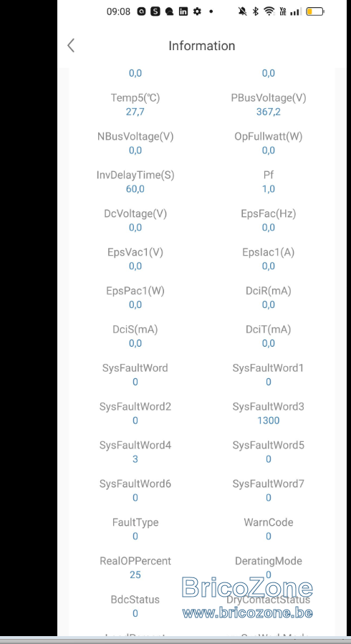Tap the LinkedIn notification icon
Screen dimensions: 351x644
183,11
